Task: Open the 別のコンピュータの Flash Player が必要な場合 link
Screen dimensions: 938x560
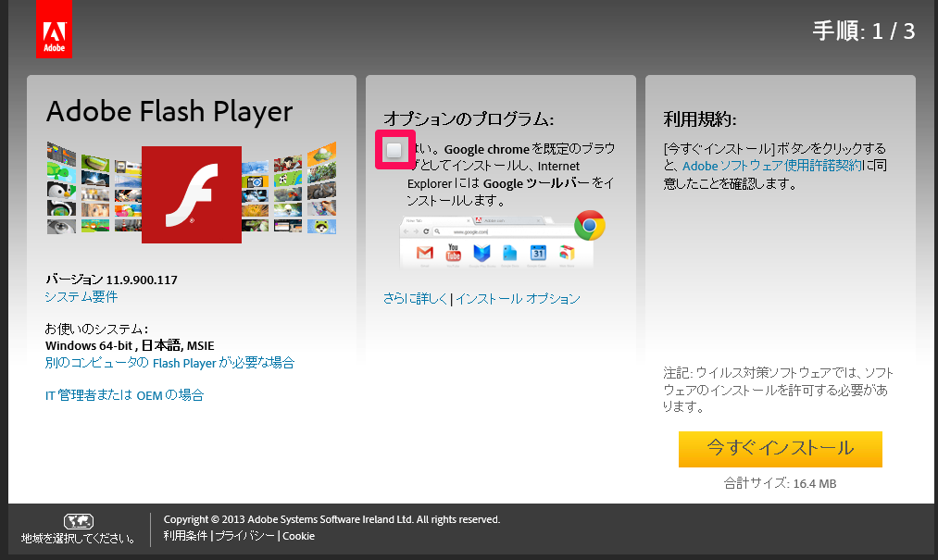Action: [x=169, y=363]
